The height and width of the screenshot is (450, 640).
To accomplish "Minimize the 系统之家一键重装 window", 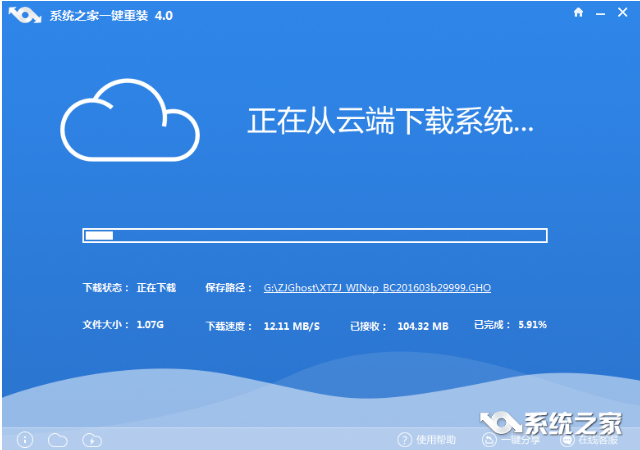I will pyautogui.click(x=600, y=14).
